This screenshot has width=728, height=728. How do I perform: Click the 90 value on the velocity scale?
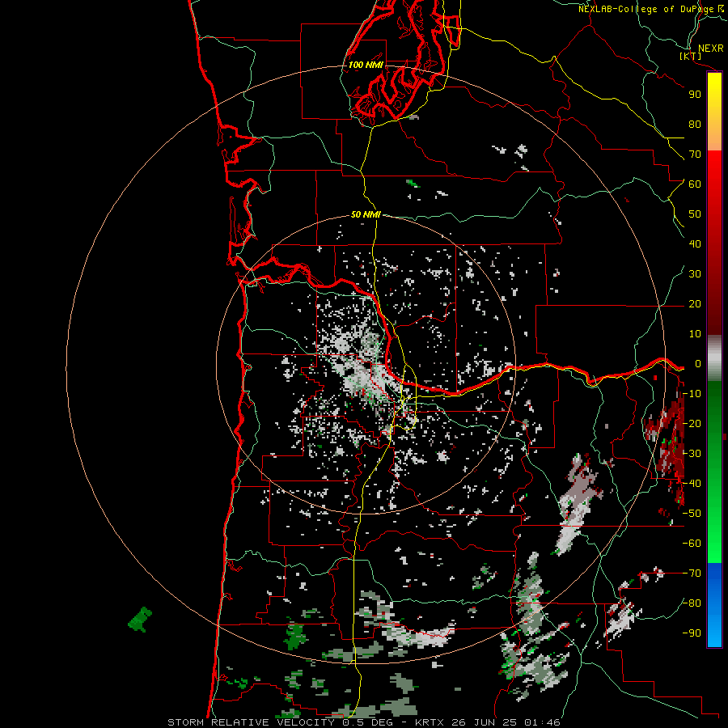pyautogui.click(x=695, y=95)
